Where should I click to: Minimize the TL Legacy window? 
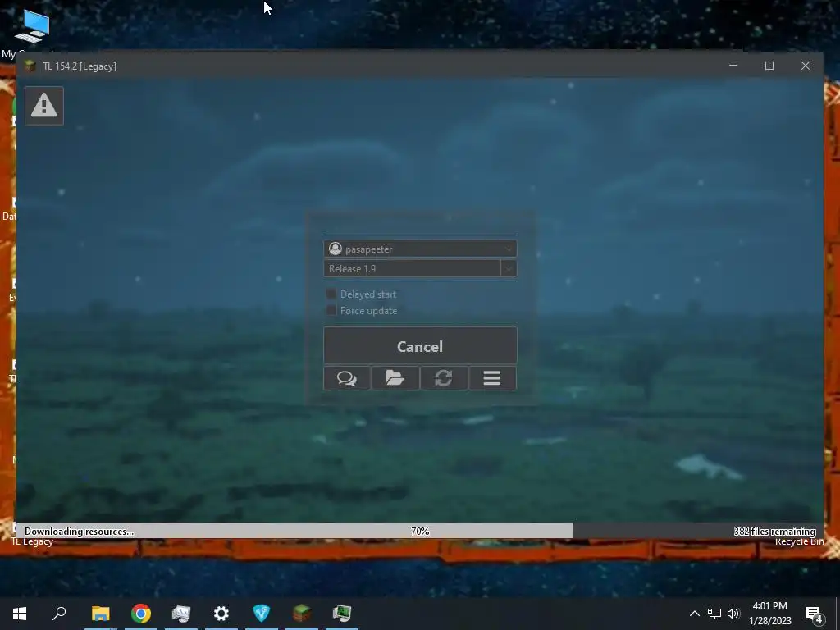[733, 66]
